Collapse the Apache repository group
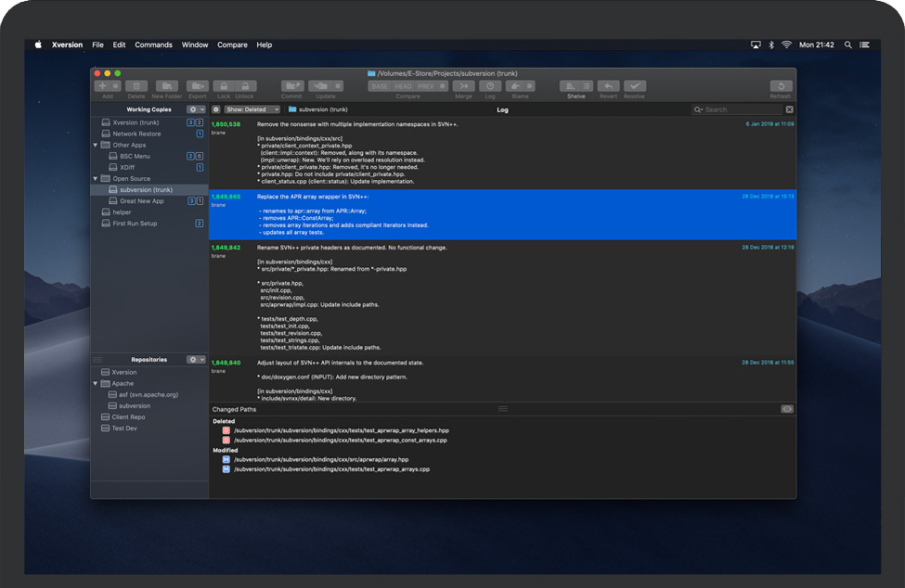This screenshot has width=905, height=588. 96,383
